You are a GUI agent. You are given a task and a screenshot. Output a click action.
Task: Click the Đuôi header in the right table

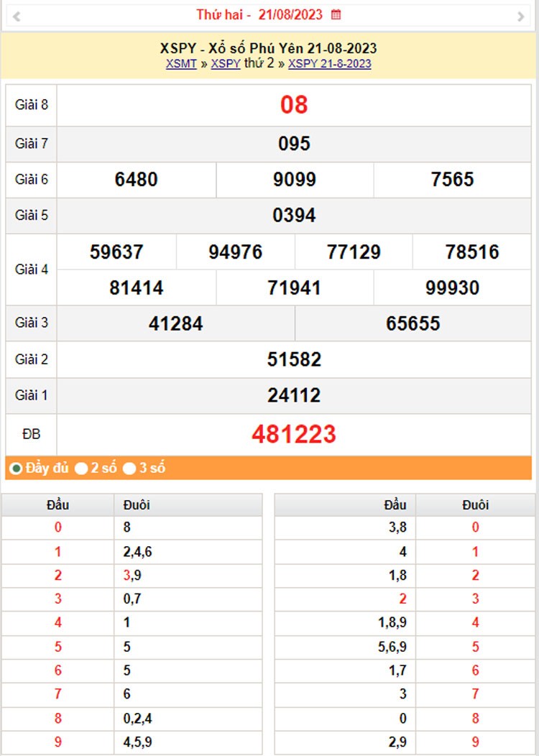[475, 504]
